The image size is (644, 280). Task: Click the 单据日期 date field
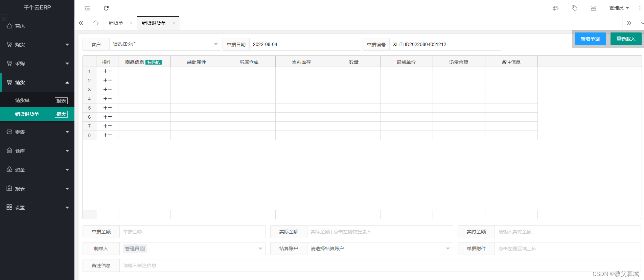coord(305,44)
